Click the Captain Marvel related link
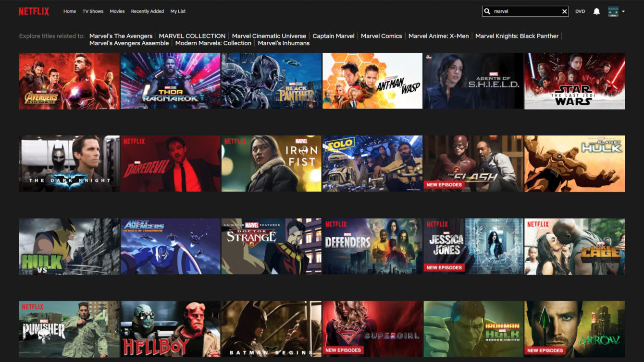The width and height of the screenshot is (644, 362). click(x=334, y=36)
